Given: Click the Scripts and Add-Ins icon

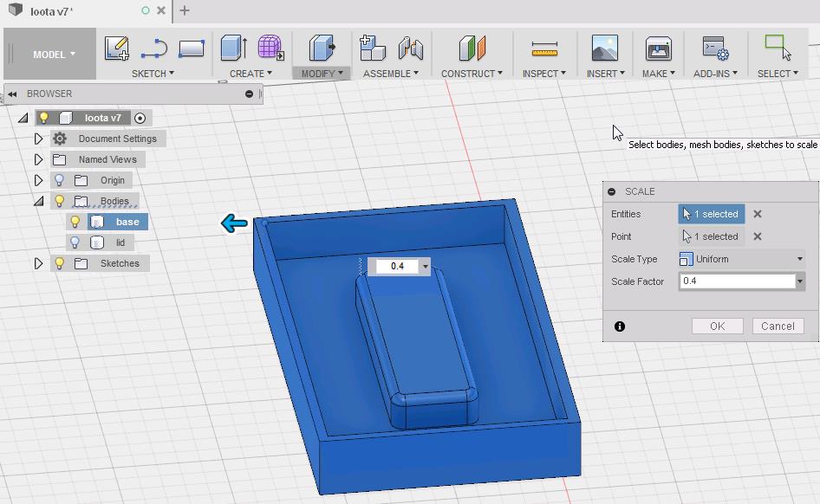Looking at the screenshot, I should [x=715, y=48].
